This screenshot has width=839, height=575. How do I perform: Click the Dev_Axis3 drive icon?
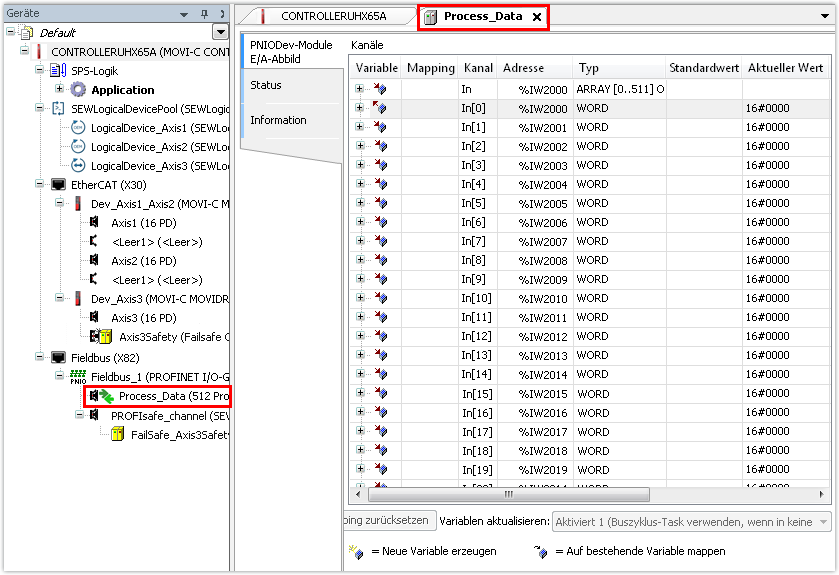(78, 299)
